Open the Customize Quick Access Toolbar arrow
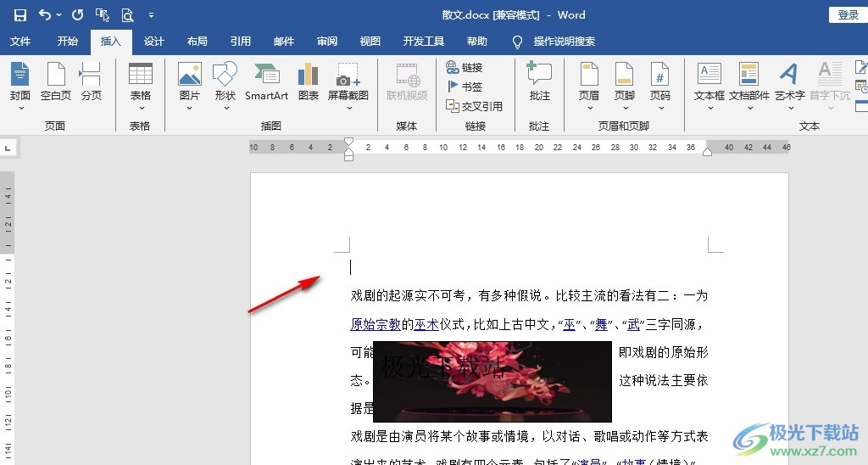868x465 pixels. 151,15
